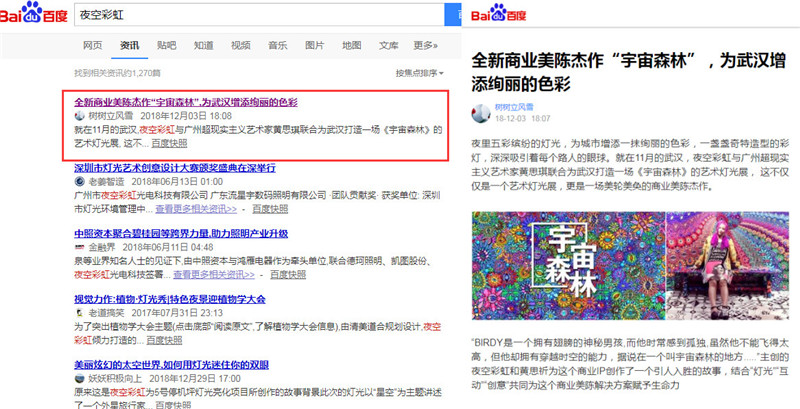Click source name 老姜智造
800x409 pixels.
coord(106,182)
